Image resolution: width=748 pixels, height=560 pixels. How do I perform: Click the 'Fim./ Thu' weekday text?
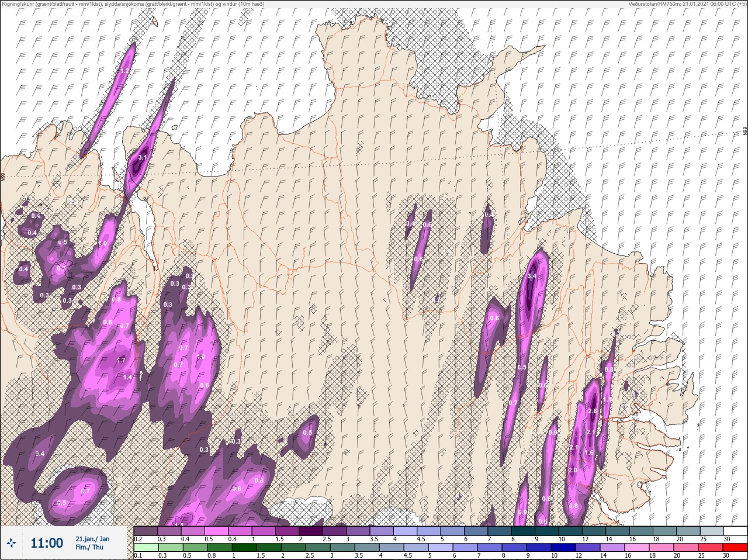pos(89,547)
